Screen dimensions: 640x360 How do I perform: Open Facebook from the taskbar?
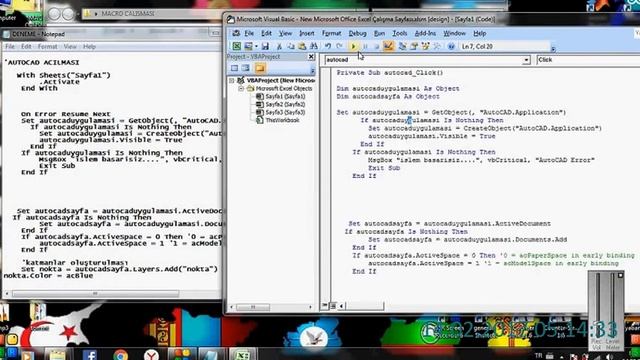pyautogui.click(x=89, y=355)
